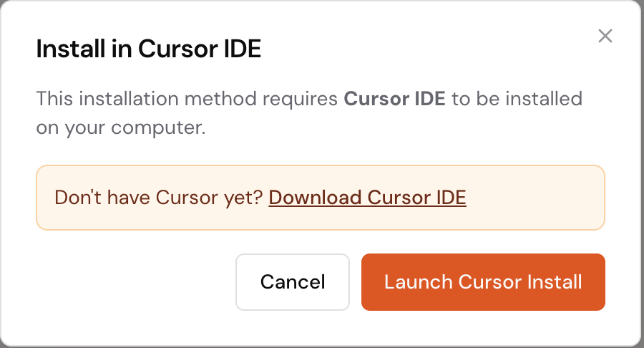
Task: Click the bold "Cursor IDE" text in description
Action: tap(394, 98)
